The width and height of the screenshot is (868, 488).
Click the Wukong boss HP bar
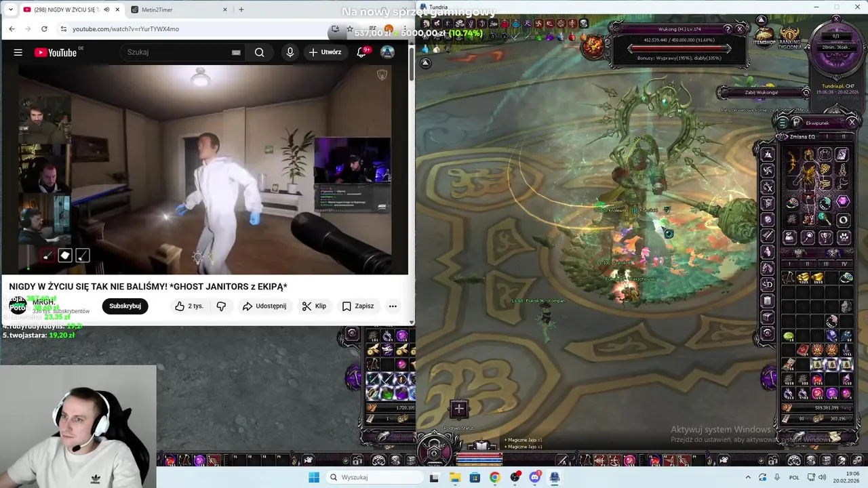[x=679, y=49]
